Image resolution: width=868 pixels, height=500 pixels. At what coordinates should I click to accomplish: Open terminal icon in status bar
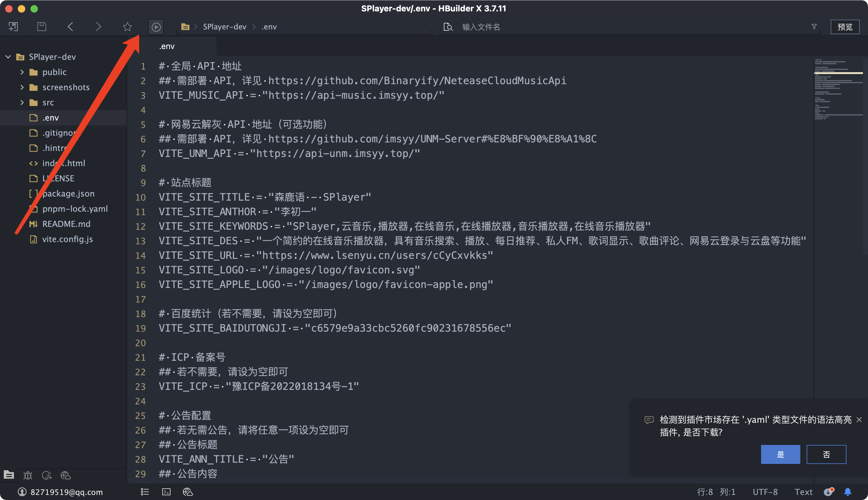[166, 492]
